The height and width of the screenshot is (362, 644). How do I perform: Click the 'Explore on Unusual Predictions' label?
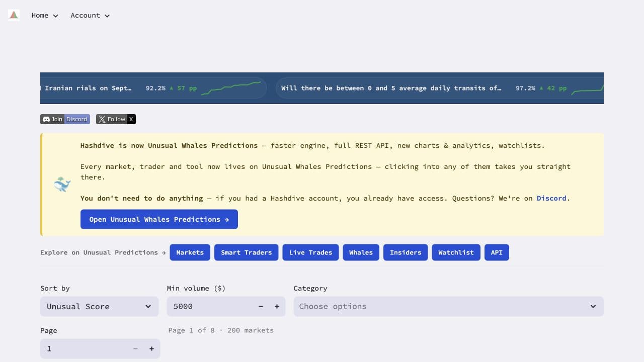(x=103, y=252)
